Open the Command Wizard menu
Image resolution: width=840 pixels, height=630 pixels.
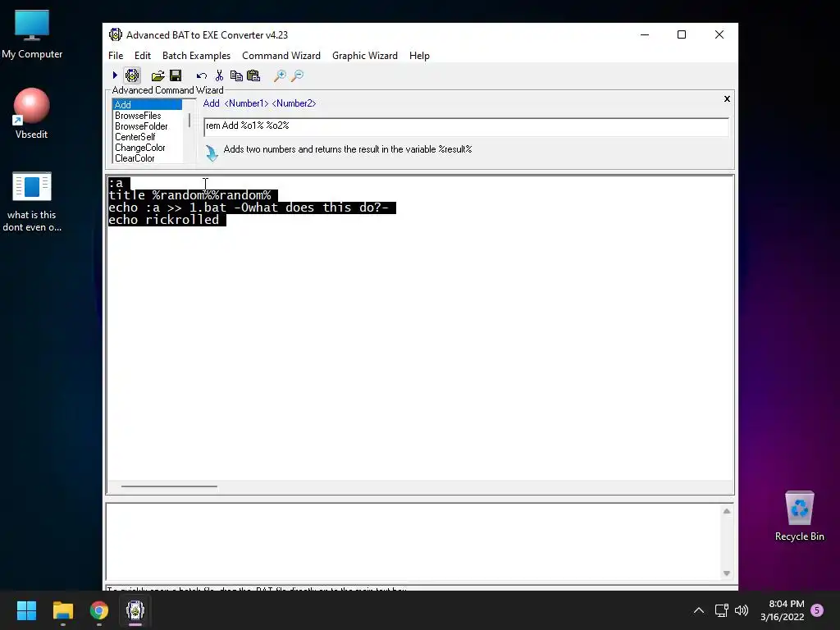pyautogui.click(x=281, y=56)
